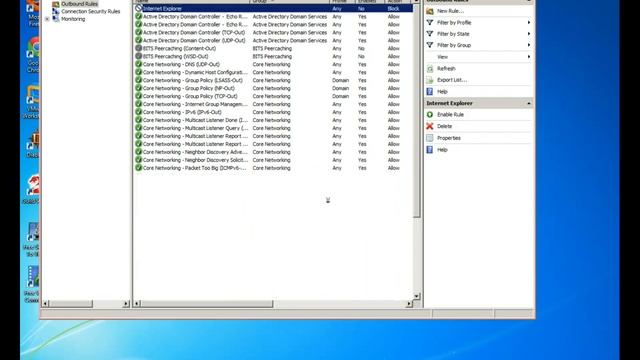Click Group Policy (TCP-Out) green check icon
The height and width of the screenshot is (360, 640).
(138, 96)
